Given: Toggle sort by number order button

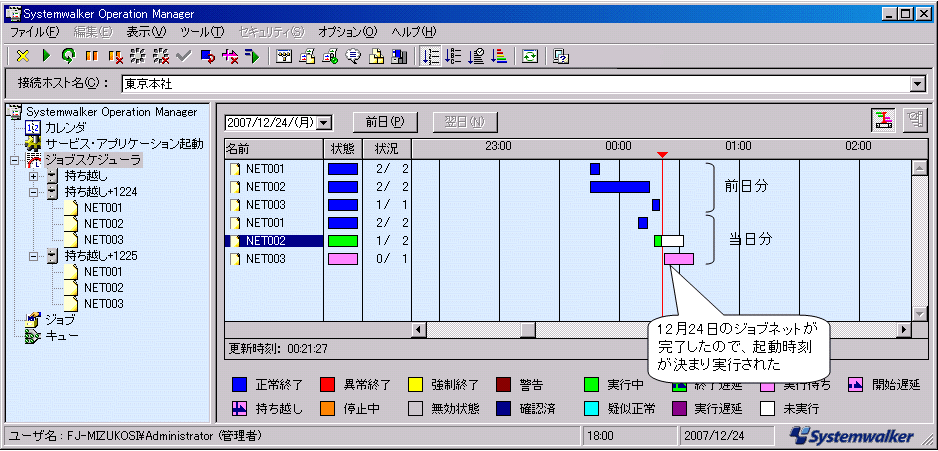Looking at the screenshot, I should [x=430, y=56].
